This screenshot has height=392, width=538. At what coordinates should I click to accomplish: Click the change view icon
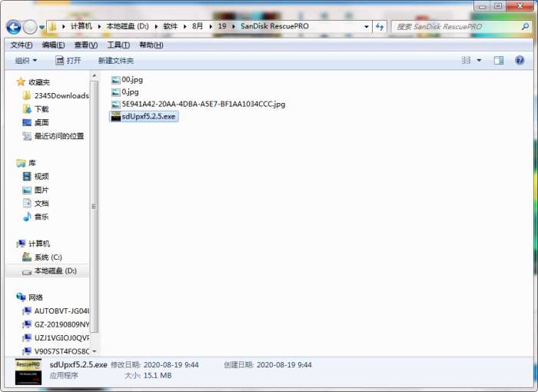[466, 61]
